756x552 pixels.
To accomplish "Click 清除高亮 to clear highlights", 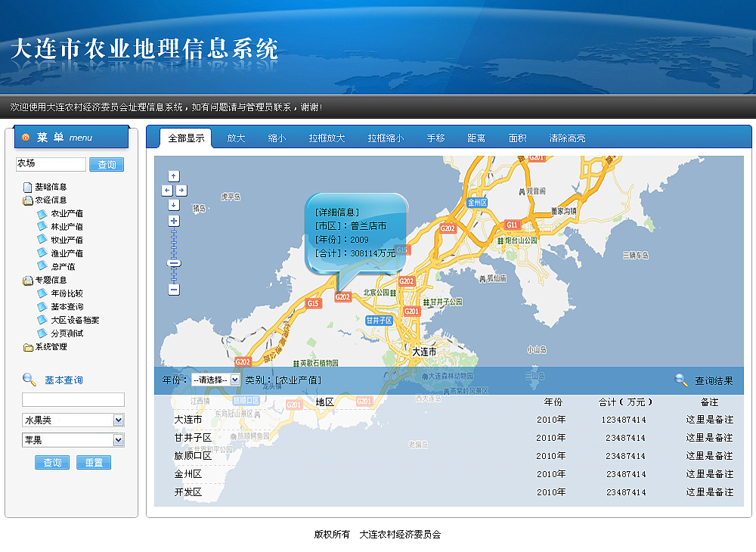I will [567, 138].
